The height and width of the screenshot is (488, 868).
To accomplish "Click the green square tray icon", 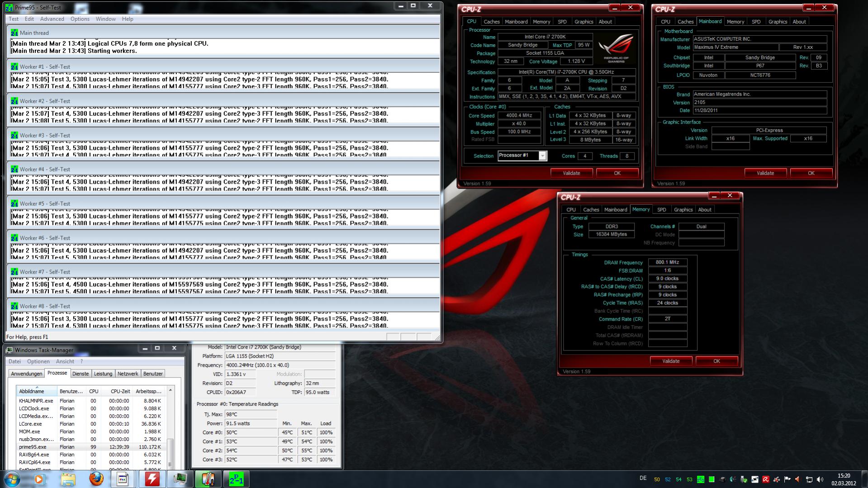I will pyautogui.click(x=711, y=479).
